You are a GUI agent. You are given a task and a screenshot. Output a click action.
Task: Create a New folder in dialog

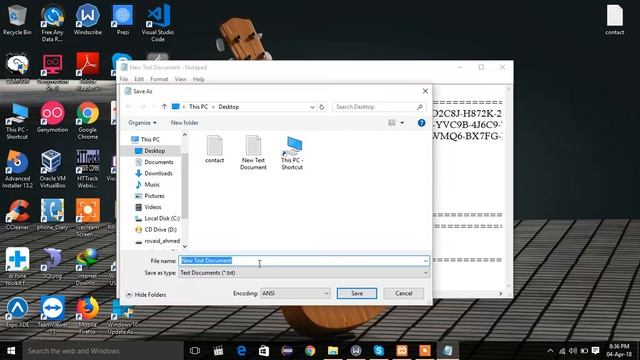click(x=184, y=122)
